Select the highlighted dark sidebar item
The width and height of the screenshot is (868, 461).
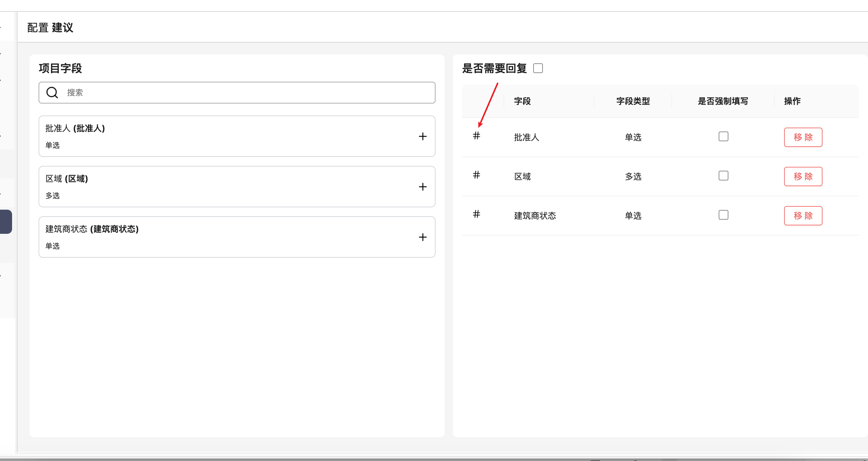click(x=6, y=222)
